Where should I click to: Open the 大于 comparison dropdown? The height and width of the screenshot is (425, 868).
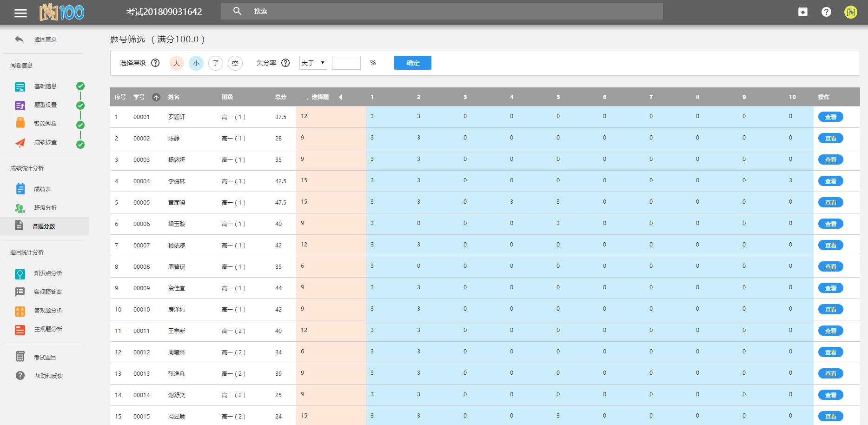313,63
